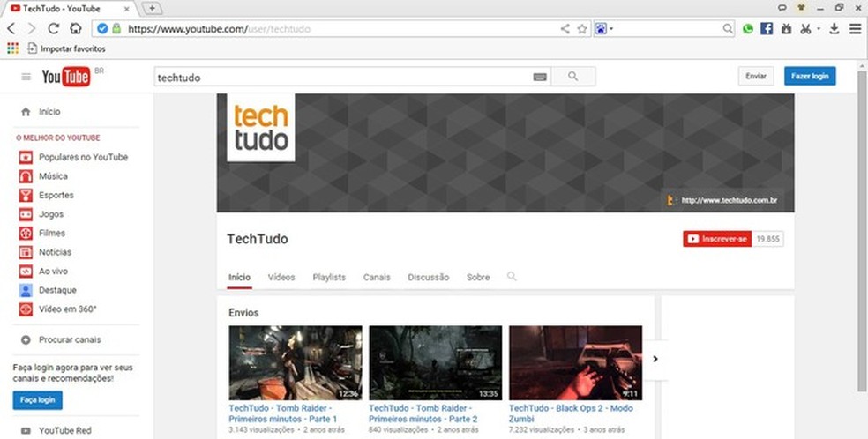The image size is (868, 439).
Task: Show more uploads with the next arrow
Action: (655, 359)
